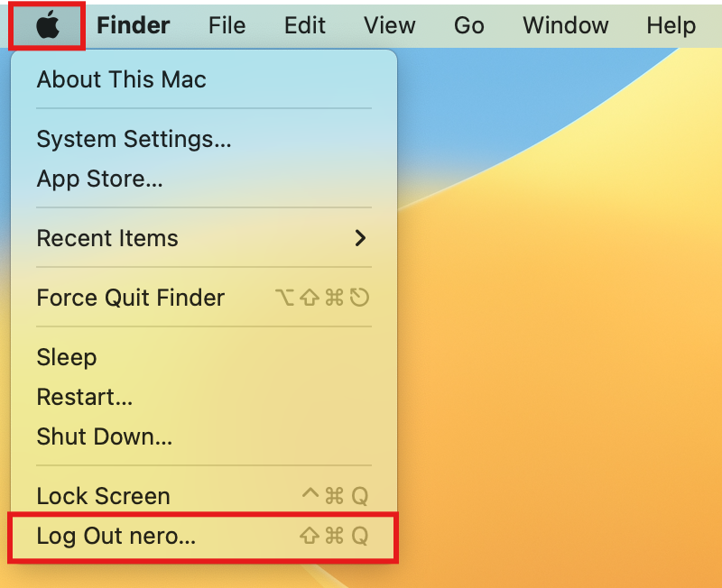Expand the Recent Items submenu

(x=204, y=238)
